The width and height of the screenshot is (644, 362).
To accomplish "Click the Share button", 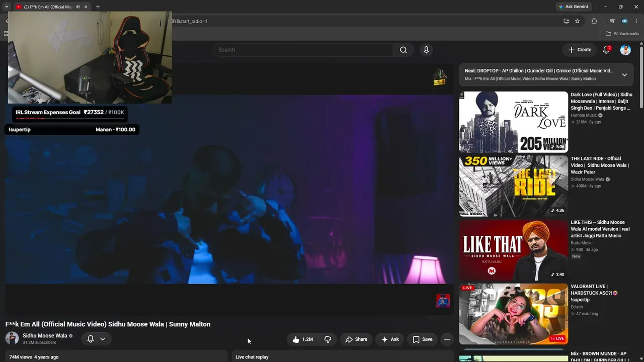I will (x=356, y=339).
